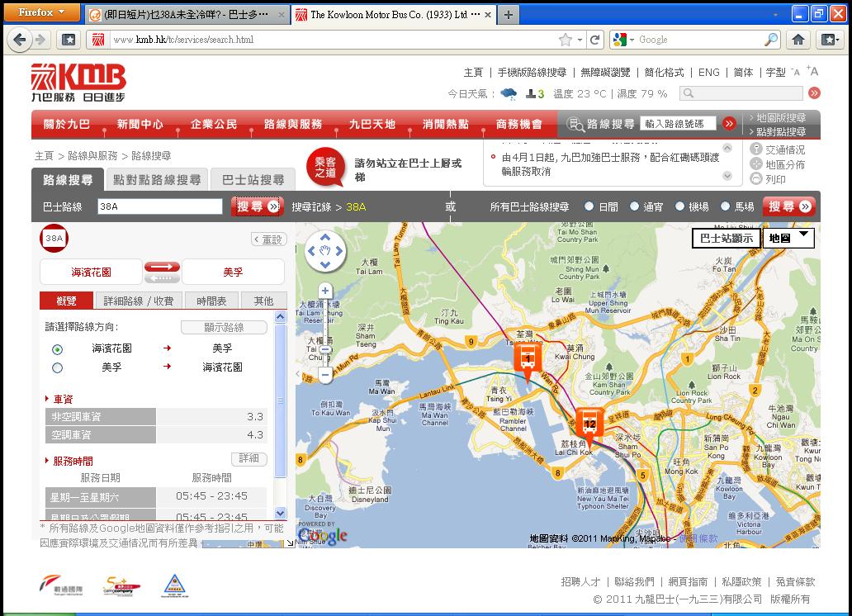The image size is (852, 616).
Task: Click 顯示路線 button
Action: (x=224, y=327)
